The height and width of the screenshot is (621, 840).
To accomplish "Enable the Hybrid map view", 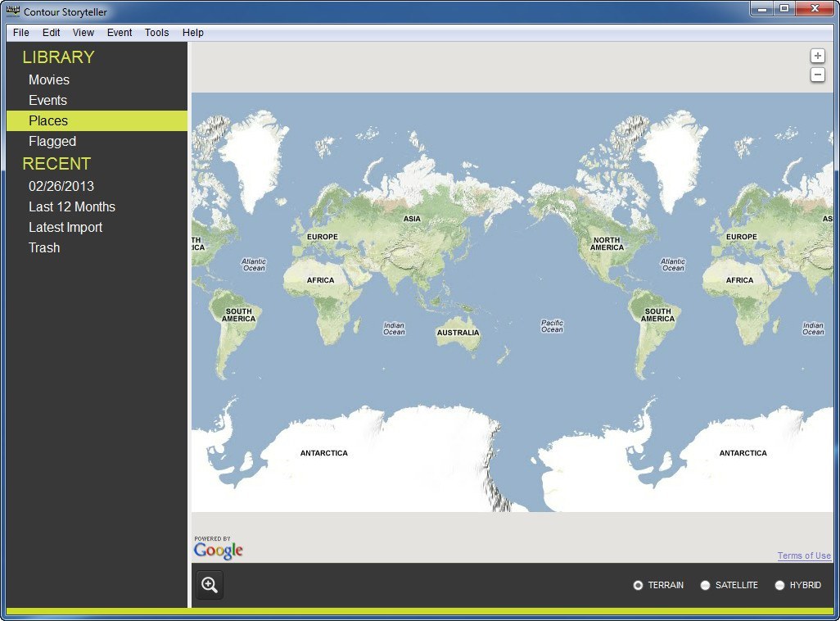I will (779, 585).
